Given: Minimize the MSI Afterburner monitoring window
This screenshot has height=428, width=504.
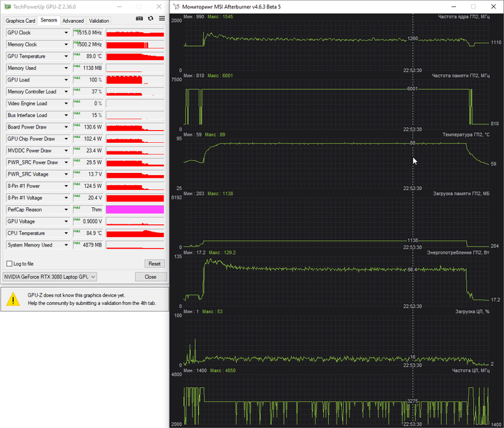Looking at the screenshot, I should (453, 6).
